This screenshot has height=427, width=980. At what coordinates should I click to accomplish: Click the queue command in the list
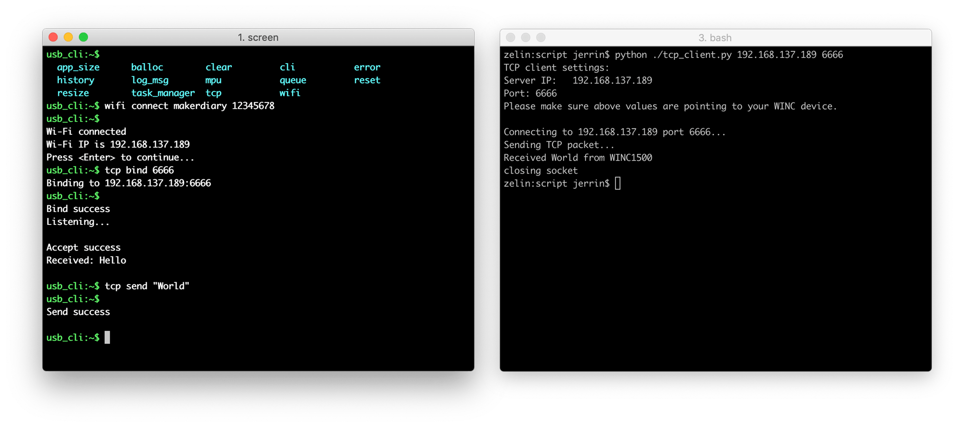click(x=292, y=80)
